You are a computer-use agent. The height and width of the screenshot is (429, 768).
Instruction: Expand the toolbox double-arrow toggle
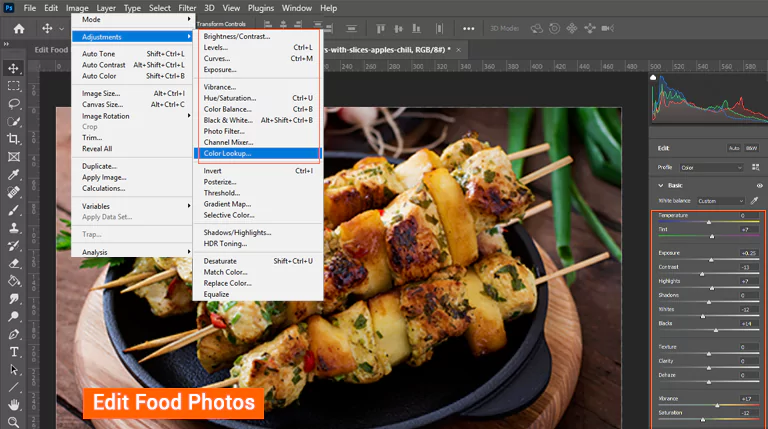tap(6, 44)
